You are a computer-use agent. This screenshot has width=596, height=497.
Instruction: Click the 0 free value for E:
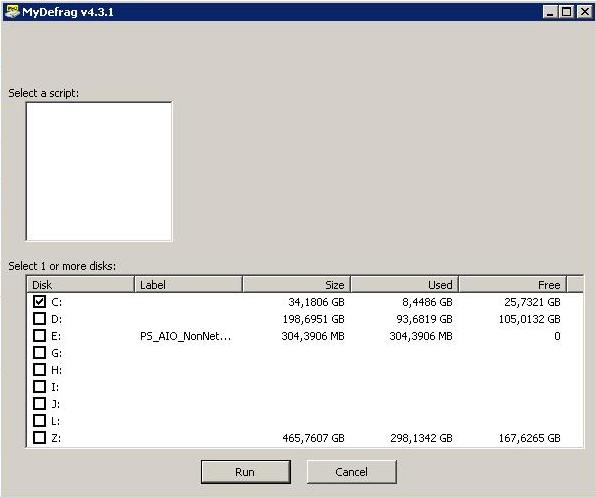[x=557, y=336]
